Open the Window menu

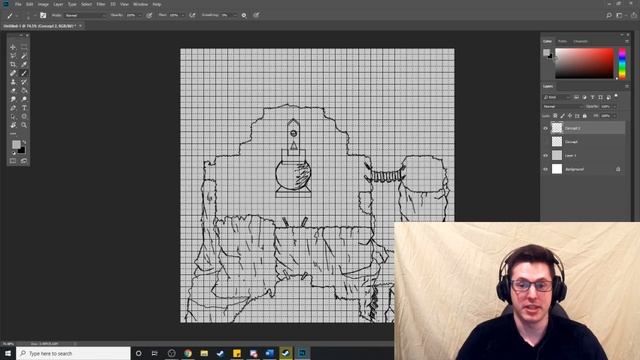point(140,4)
